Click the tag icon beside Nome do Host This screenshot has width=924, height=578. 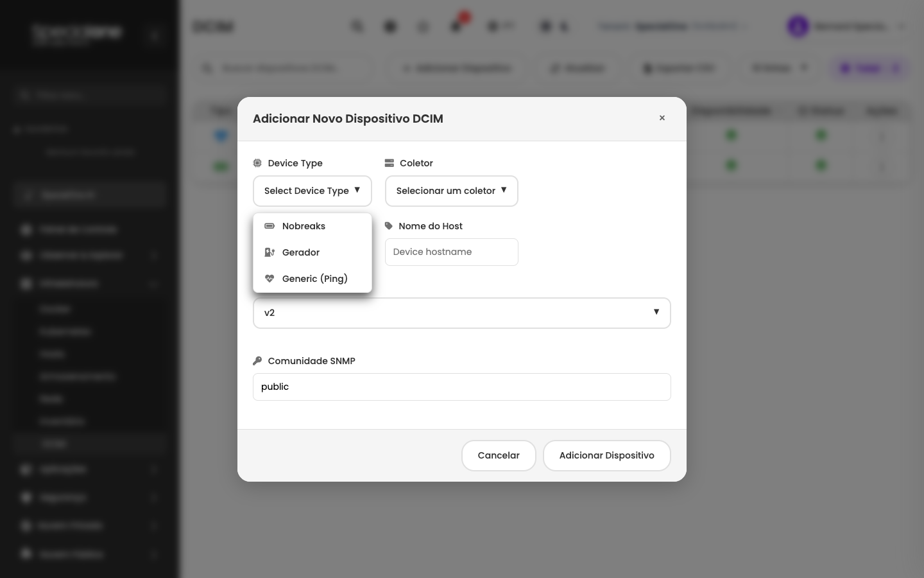pos(388,226)
